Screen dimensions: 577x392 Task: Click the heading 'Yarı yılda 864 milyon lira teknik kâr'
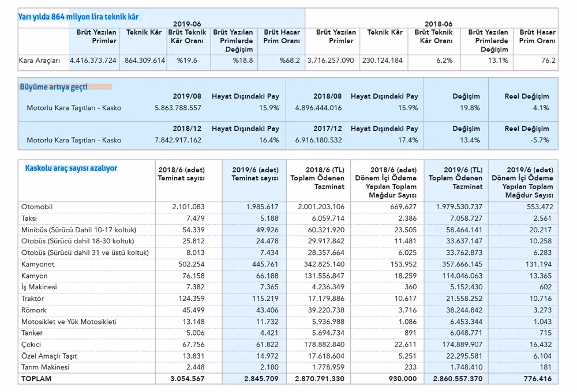click(x=78, y=17)
